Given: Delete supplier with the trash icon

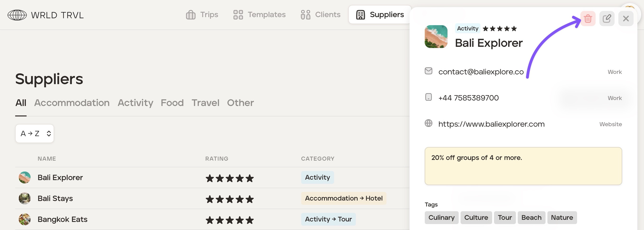Looking at the screenshot, I should coord(588,19).
